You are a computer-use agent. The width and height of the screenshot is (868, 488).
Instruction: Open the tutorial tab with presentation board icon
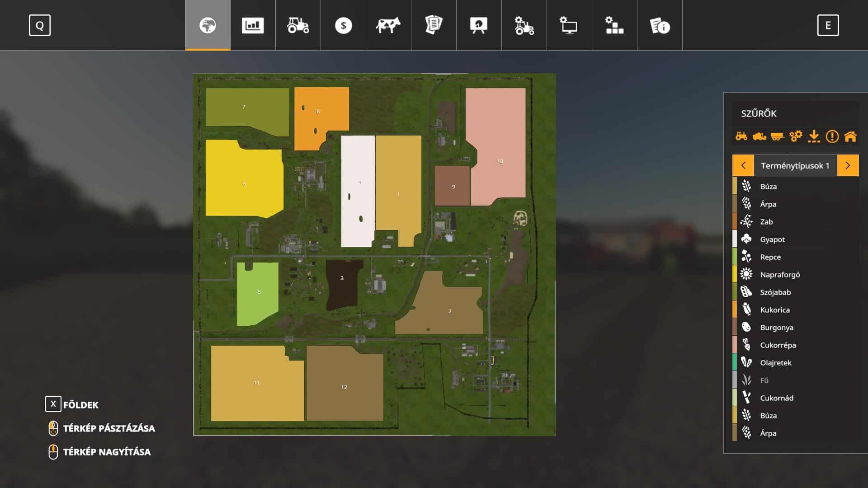pyautogui.click(x=479, y=25)
